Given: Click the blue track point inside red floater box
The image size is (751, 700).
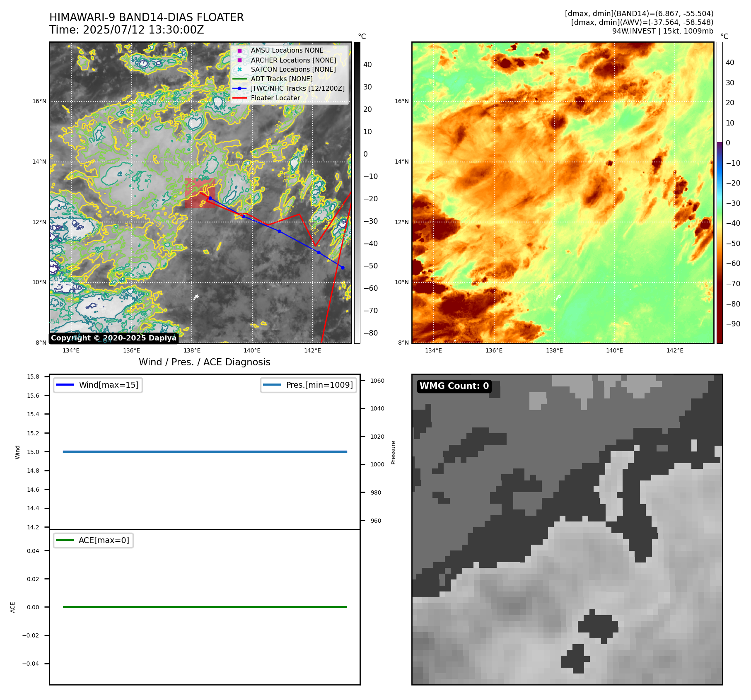Looking at the screenshot, I should click(210, 198).
